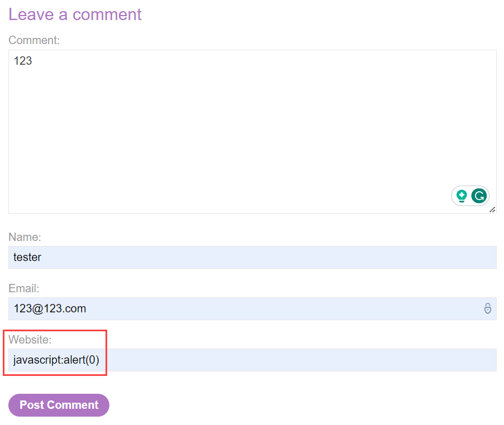Click the "Post" word on purple button
504x425 pixels.
pos(32,405)
